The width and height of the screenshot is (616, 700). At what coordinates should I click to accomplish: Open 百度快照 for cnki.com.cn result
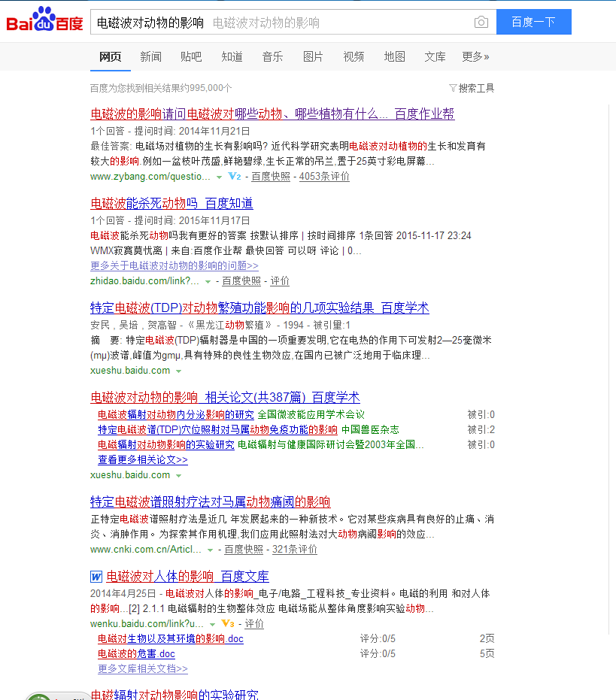click(244, 549)
